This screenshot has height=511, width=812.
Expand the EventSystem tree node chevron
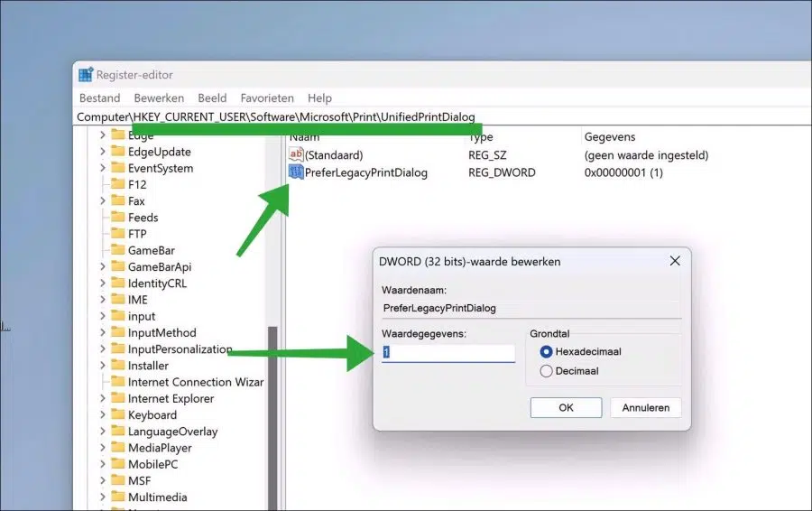pyautogui.click(x=103, y=168)
